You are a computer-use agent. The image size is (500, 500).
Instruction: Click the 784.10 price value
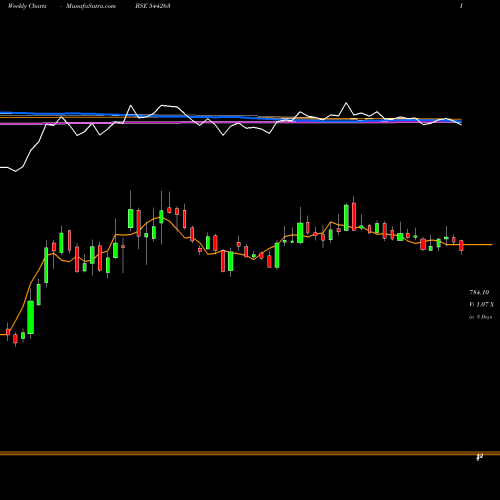(479, 292)
